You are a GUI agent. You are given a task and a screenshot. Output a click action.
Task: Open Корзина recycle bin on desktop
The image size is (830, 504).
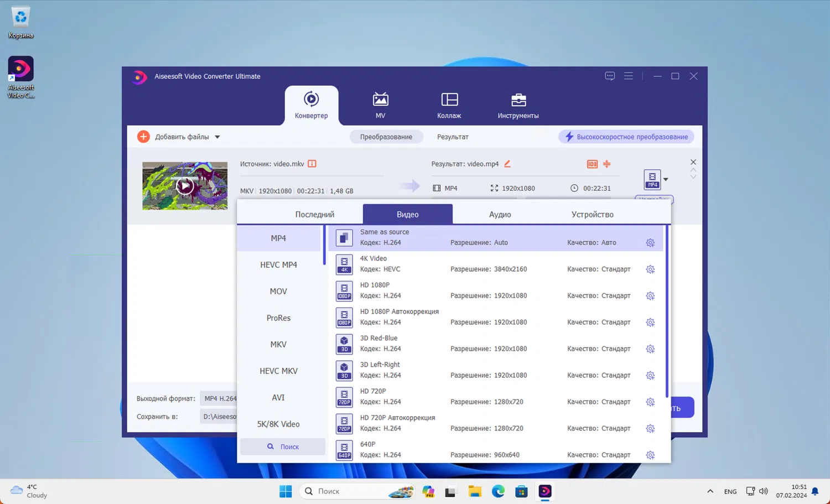tap(21, 23)
